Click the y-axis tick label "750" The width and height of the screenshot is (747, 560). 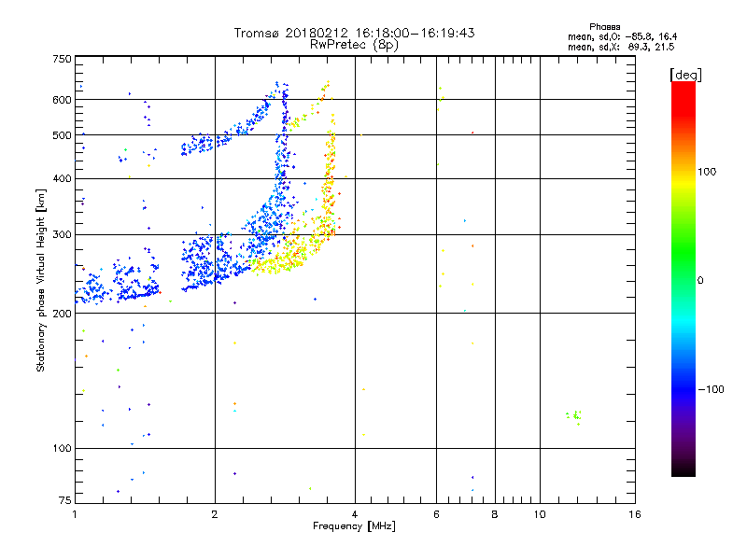pyautogui.click(x=62, y=59)
